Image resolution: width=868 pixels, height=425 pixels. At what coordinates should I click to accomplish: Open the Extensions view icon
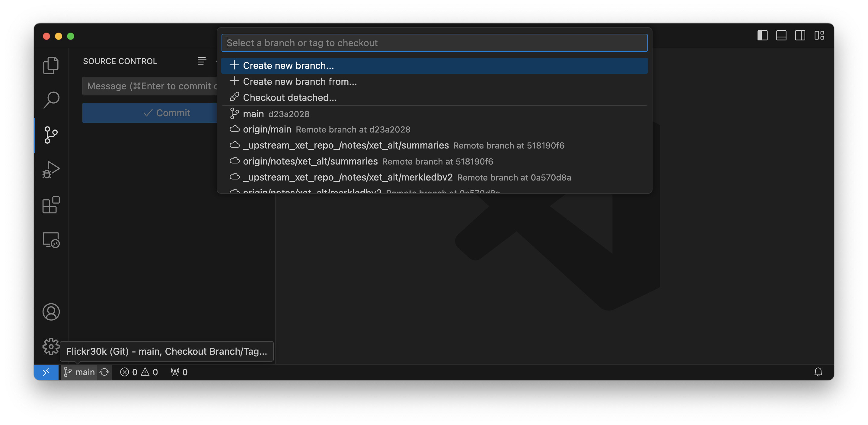(51, 205)
